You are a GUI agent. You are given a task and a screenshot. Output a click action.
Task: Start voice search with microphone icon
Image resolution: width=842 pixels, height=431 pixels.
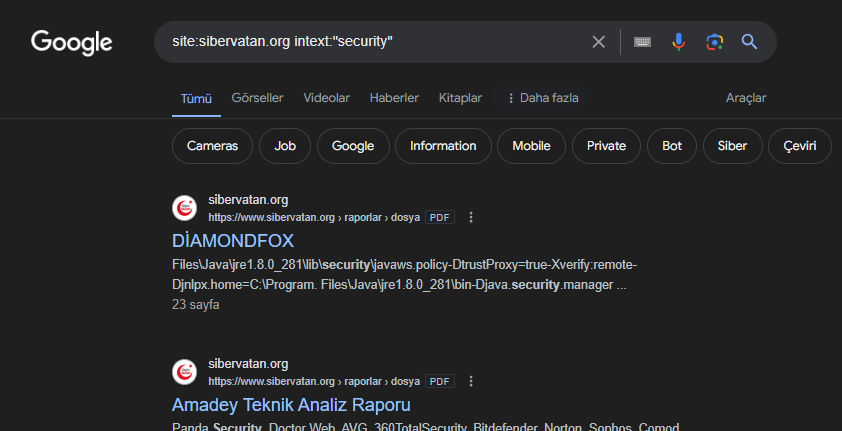click(678, 42)
